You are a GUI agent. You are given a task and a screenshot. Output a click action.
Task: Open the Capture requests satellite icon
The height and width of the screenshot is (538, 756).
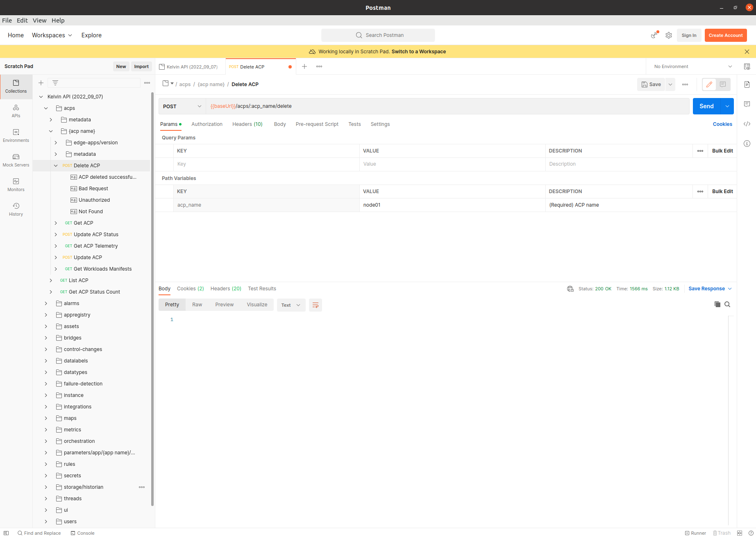click(x=654, y=35)
